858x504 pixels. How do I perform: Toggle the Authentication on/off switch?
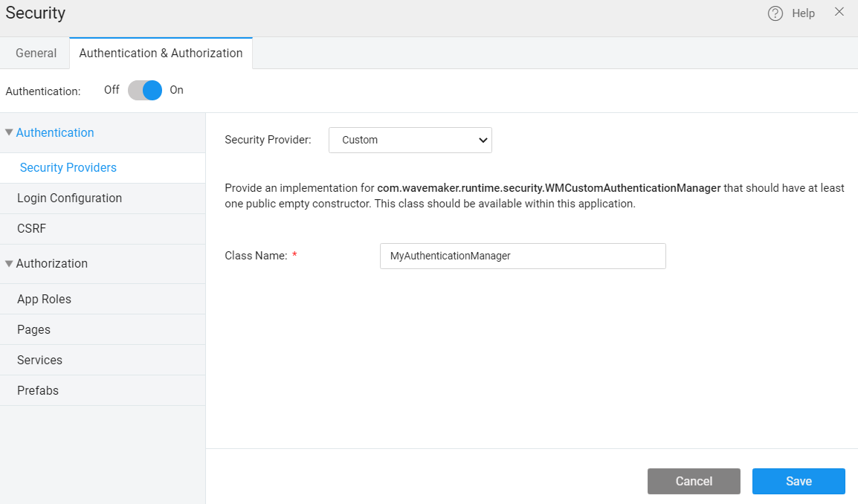[x=145, y=91]
